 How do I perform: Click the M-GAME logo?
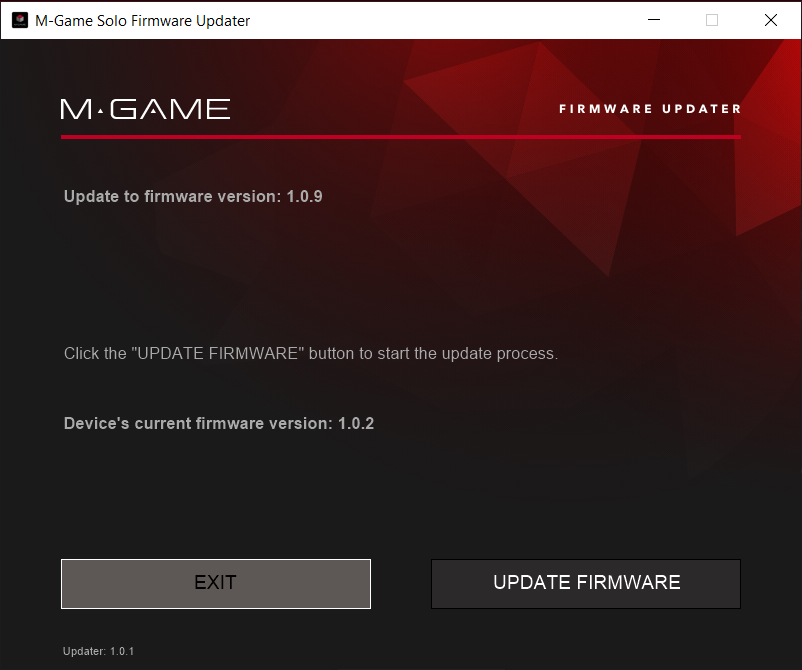pos(145,109)
